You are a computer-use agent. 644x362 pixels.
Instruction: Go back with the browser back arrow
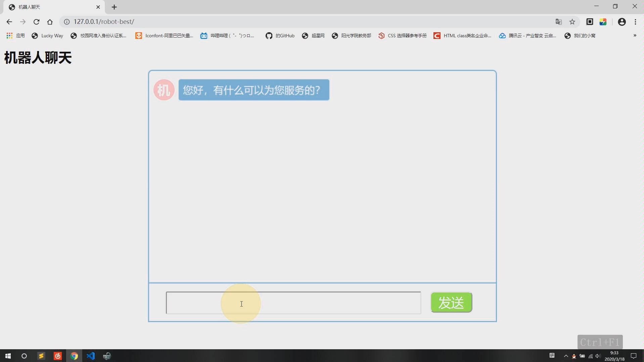tap(9, 22)
